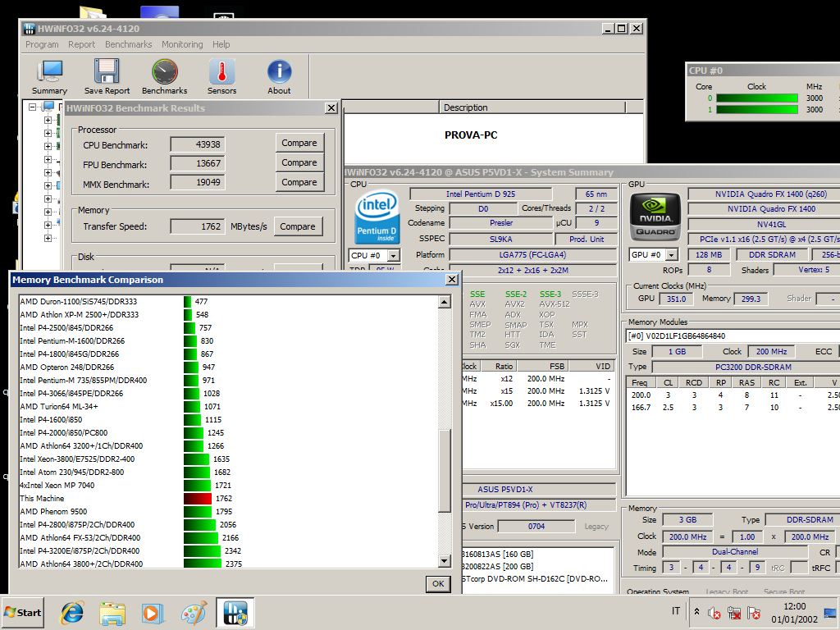Show hidden tray icons with the chevron
Image resolution: width=840 pixels, height=630 pixels.
pyautogui.click(x=696, y=612)
